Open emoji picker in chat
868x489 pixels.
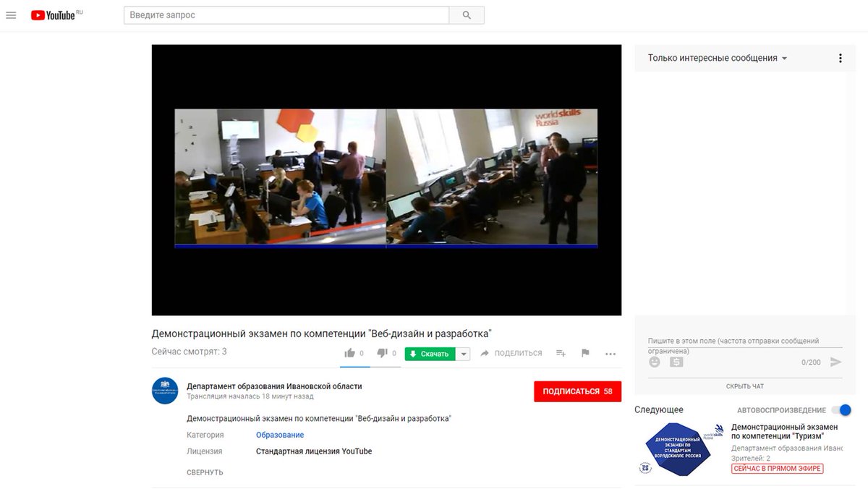point(655,362)
